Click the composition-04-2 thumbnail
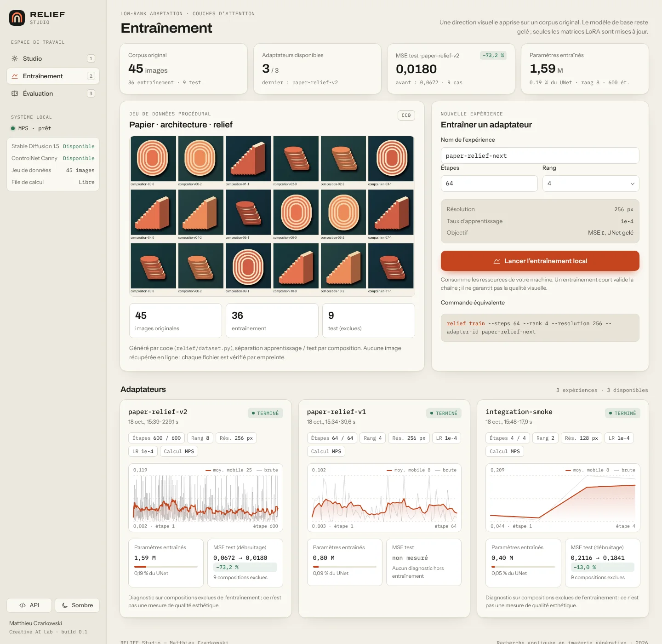 tap(201, 212)
